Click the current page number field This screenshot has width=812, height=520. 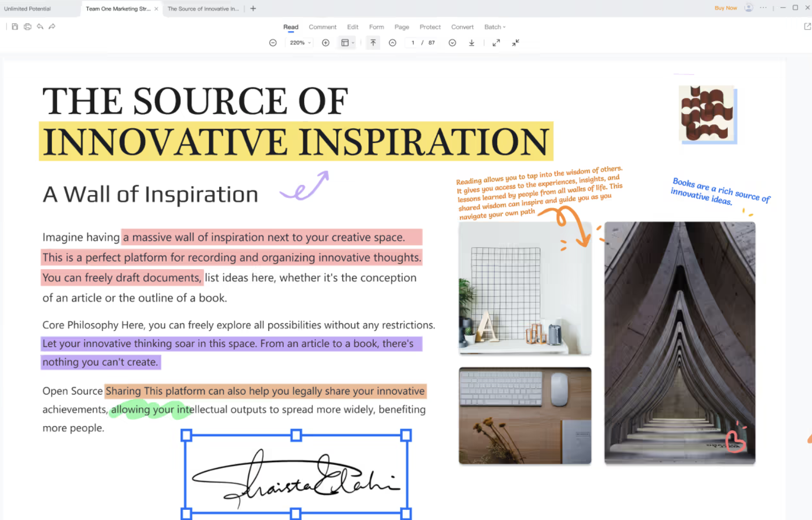coord(412,43)
